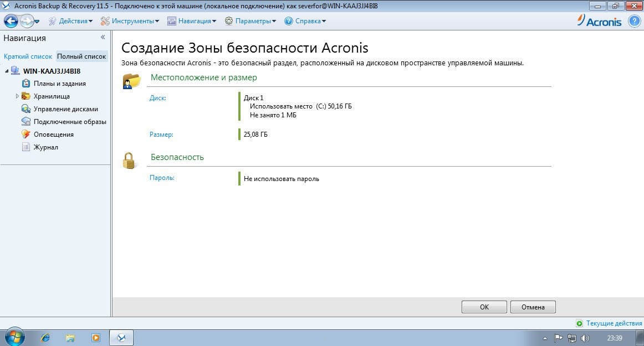644x346 pixels.
Task: Click the Хранилища vault icon
Action: [x=26, y=96]
